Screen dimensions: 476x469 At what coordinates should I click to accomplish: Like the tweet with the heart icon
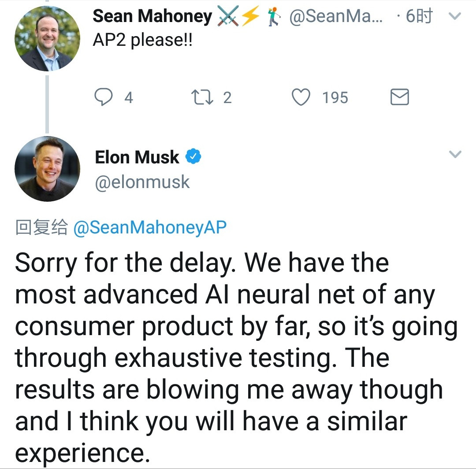click(x=301, y=97)
